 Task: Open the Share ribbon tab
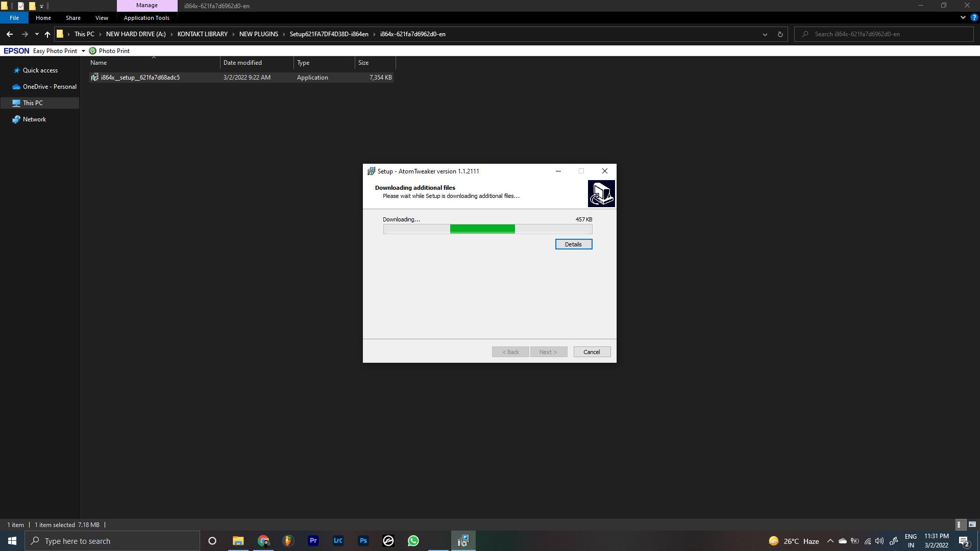coord(73,18)
